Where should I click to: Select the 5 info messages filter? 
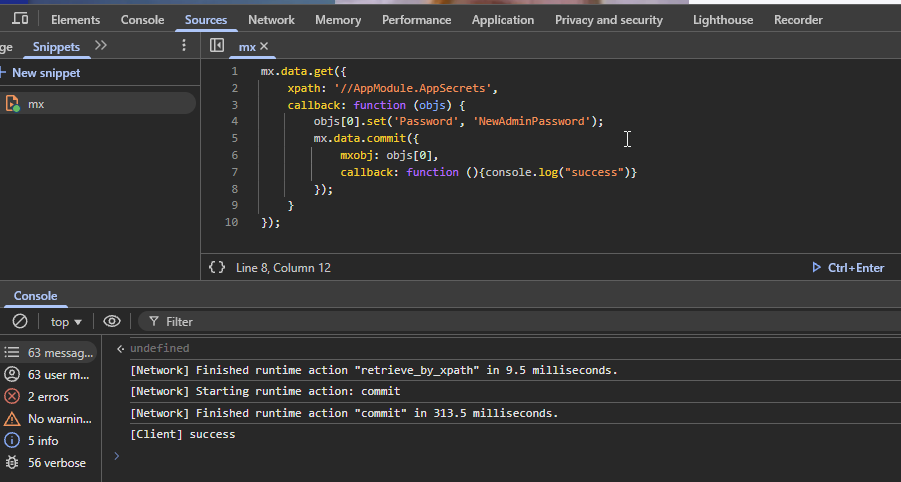pos(43,440)
